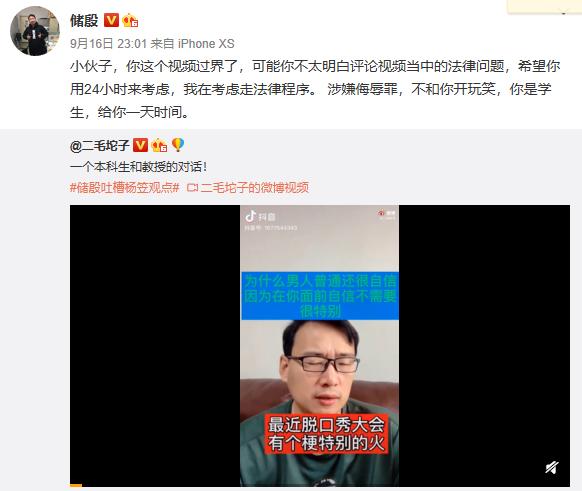Click the V verified badge beside 二毛坨子
This screenshot has height=491, width=582.
point(140,145)
